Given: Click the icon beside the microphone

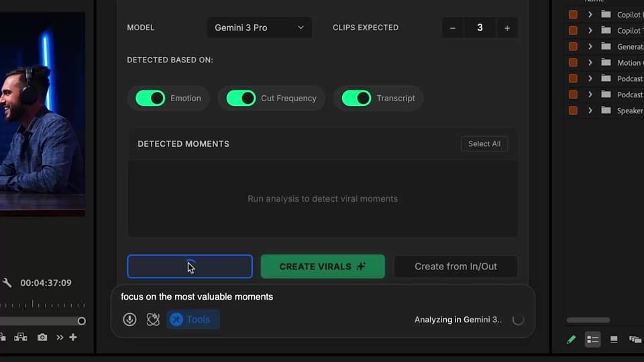Looking at the screenshot, I should 153,319.
